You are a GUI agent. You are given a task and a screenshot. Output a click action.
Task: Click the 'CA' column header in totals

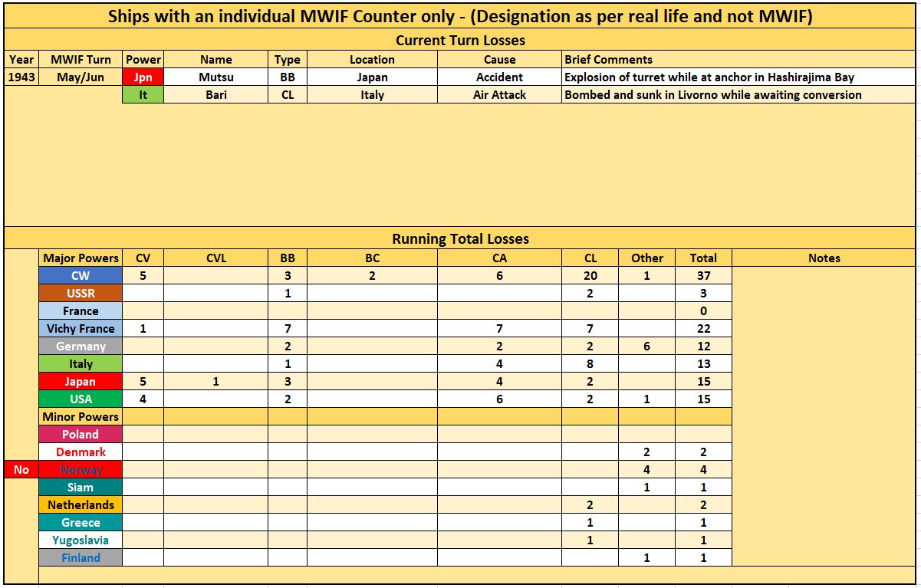coord(499,258)
